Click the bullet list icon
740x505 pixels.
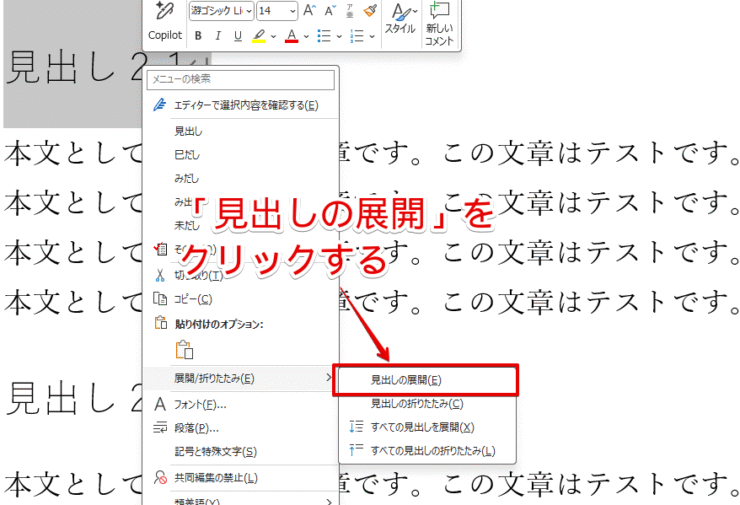323,36
